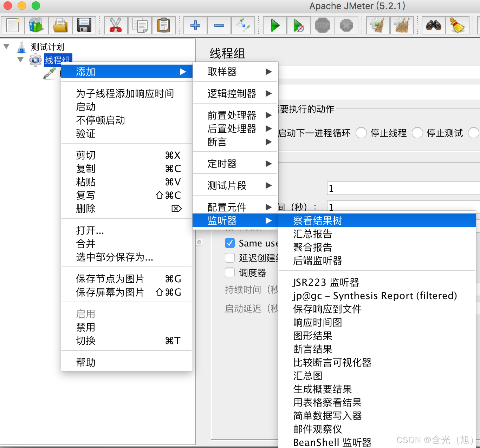Click the thread group gear icon
The image size is (480, 448).
click(x=35, y=60)
